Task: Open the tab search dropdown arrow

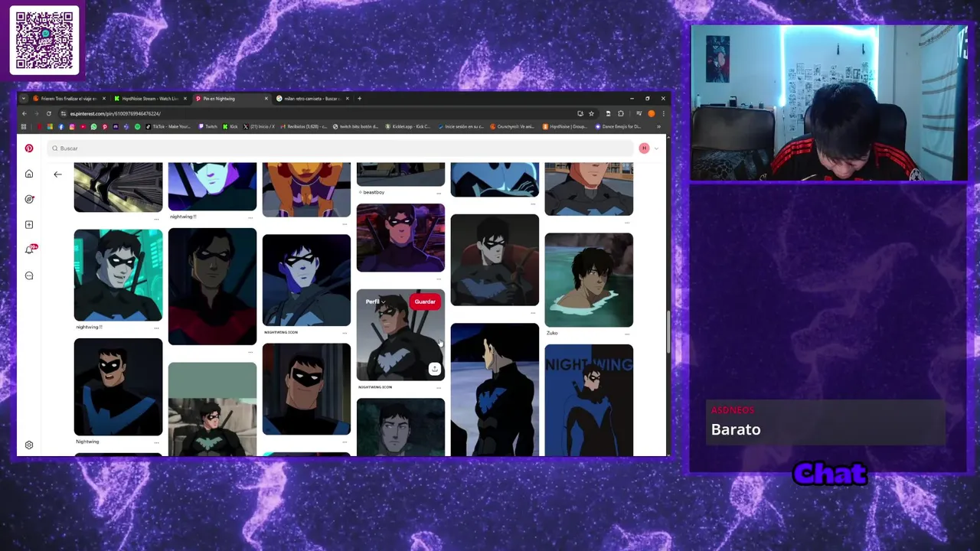Action: click(24, 98)
